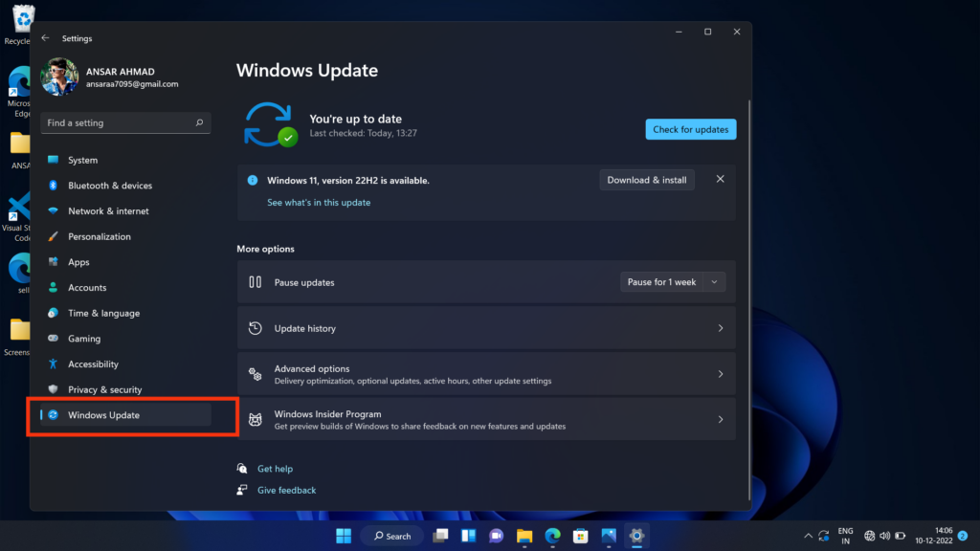
Task: Open the notification count badge
Action: (x=963, y=536)
